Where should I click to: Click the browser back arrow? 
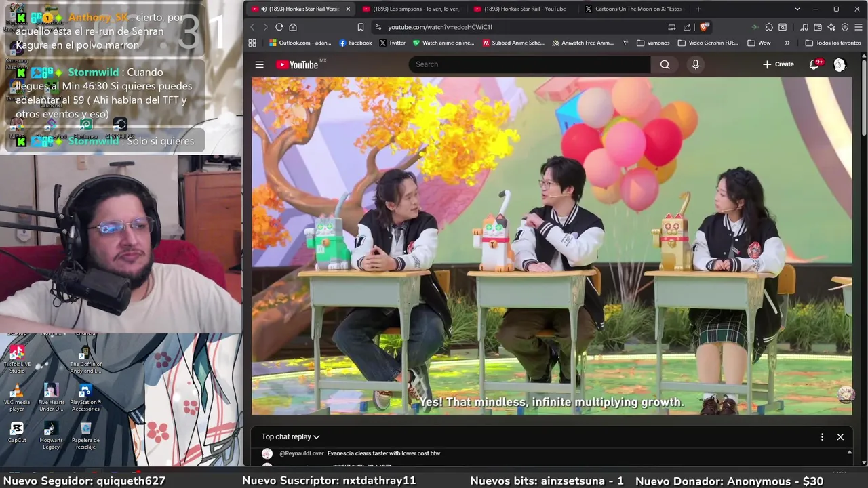click(x=252, y=27)
